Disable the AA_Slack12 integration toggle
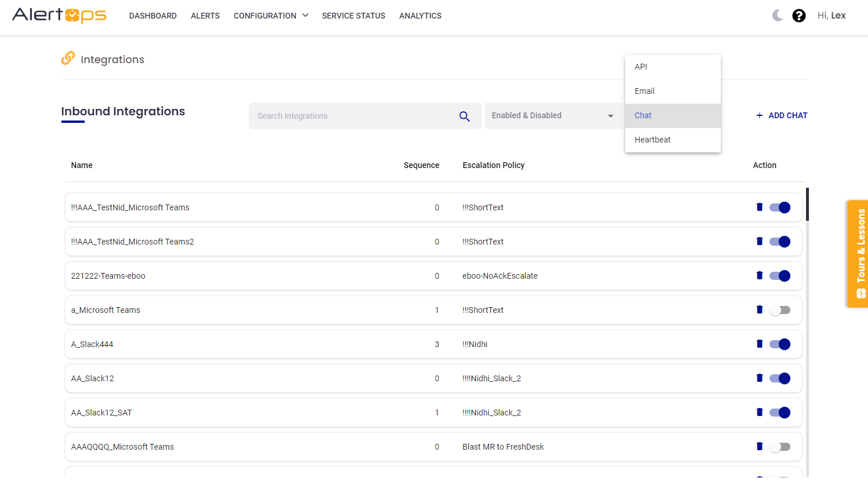The image size is (868, 496). 780,378
